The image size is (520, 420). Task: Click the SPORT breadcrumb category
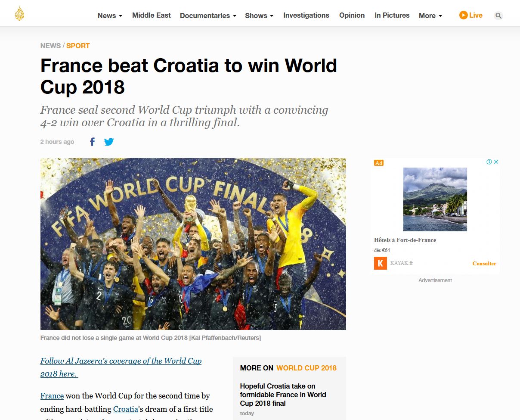[x=78, y=46]
